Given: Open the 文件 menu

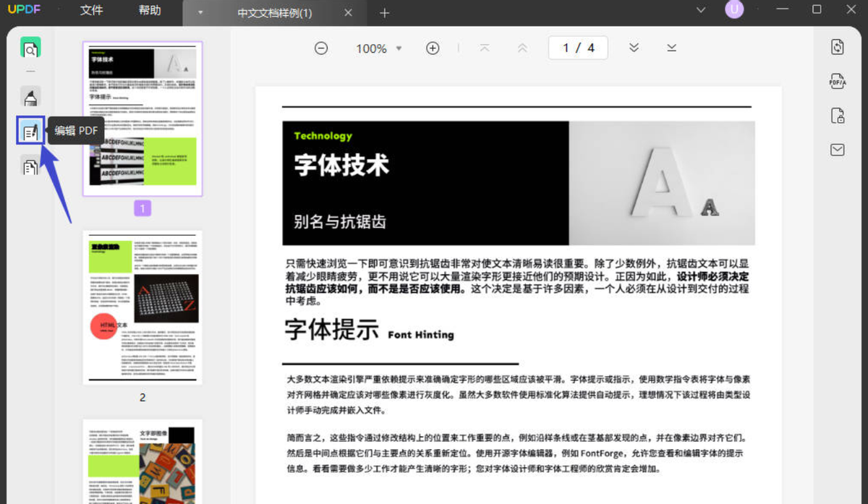Looking at the screenshot, I should click(91, 11).
